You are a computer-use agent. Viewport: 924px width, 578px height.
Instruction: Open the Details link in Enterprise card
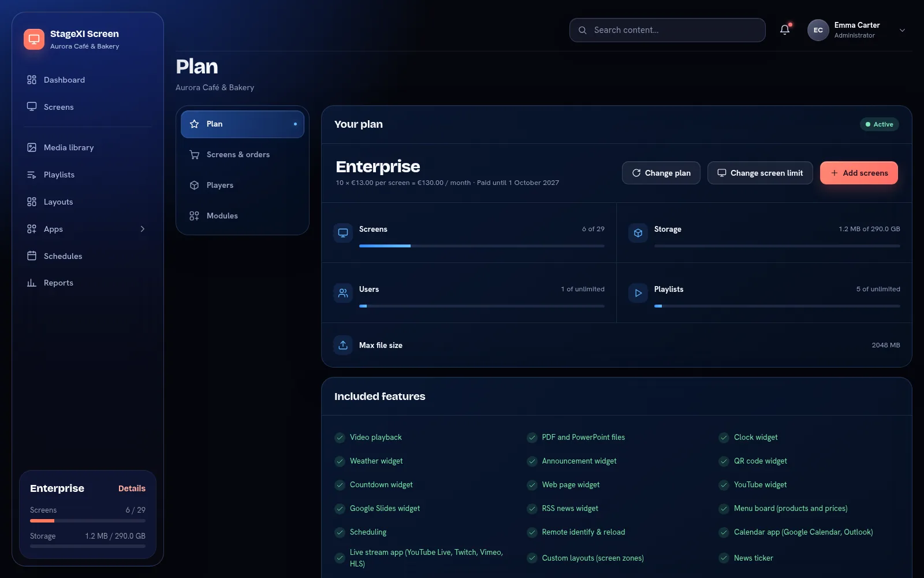pyautogui.click(x=132, y=488)
